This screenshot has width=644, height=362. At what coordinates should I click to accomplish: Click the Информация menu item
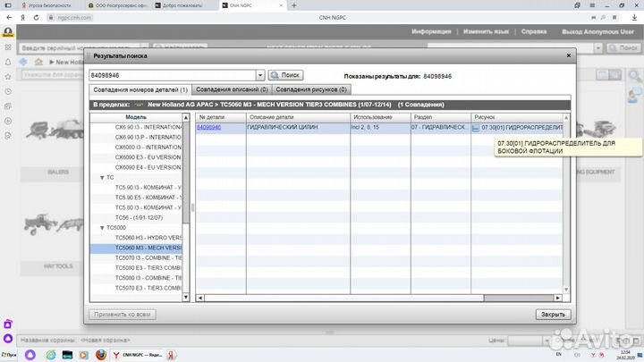click(431, 31)
